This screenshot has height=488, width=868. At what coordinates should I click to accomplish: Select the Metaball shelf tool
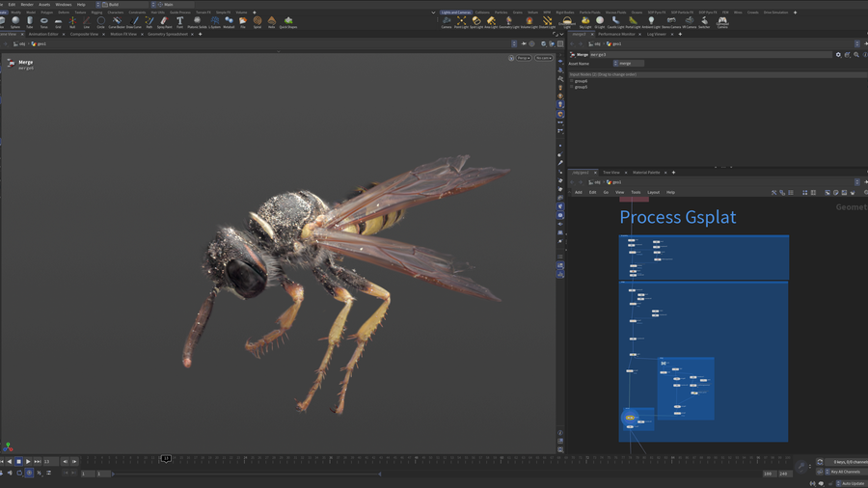tap(229, 22)
